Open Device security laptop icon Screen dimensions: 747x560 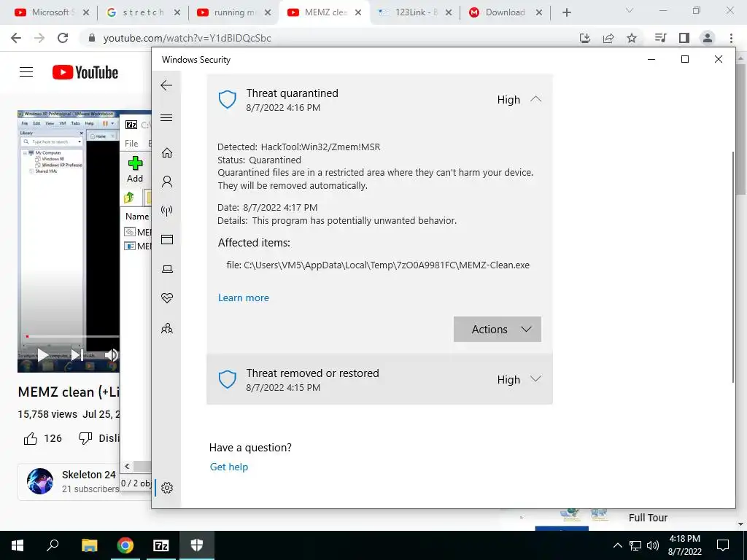(x=167, y=269)
